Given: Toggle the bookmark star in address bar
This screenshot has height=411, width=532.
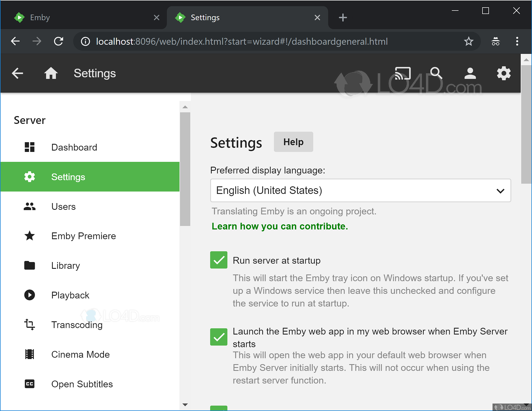Looking at the screenshot, I should [x=469, y=41].
